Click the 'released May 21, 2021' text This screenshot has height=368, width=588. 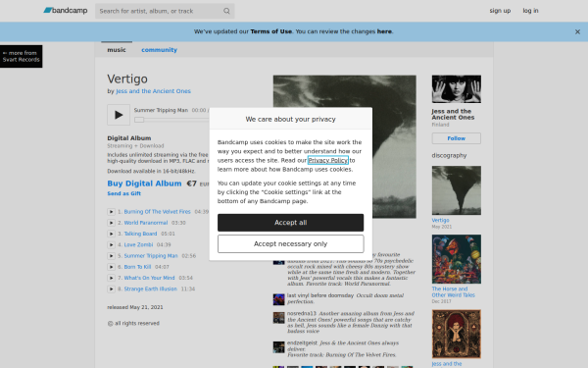tap(135, 307)
